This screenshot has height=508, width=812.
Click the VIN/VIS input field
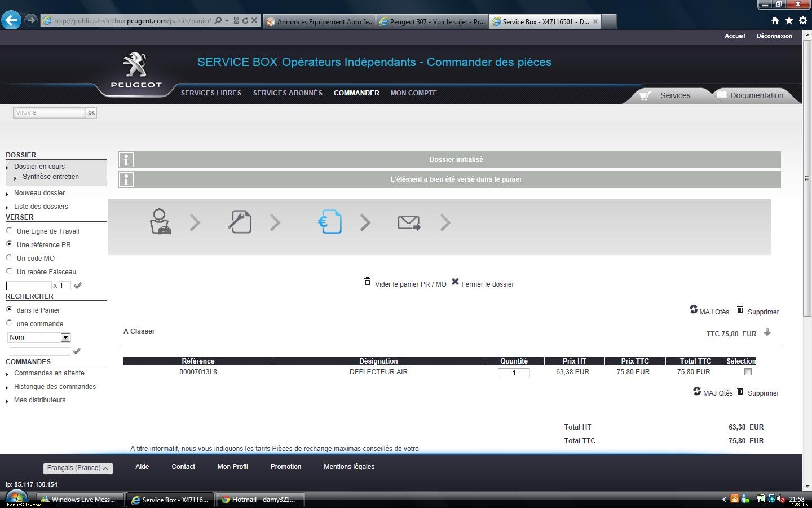pyautogui.click(x=50, y=113)
